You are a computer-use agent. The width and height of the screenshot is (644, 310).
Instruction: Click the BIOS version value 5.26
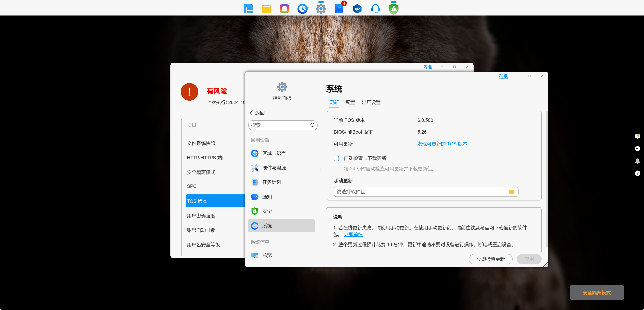pyautogui.click(x=422, y=132)
